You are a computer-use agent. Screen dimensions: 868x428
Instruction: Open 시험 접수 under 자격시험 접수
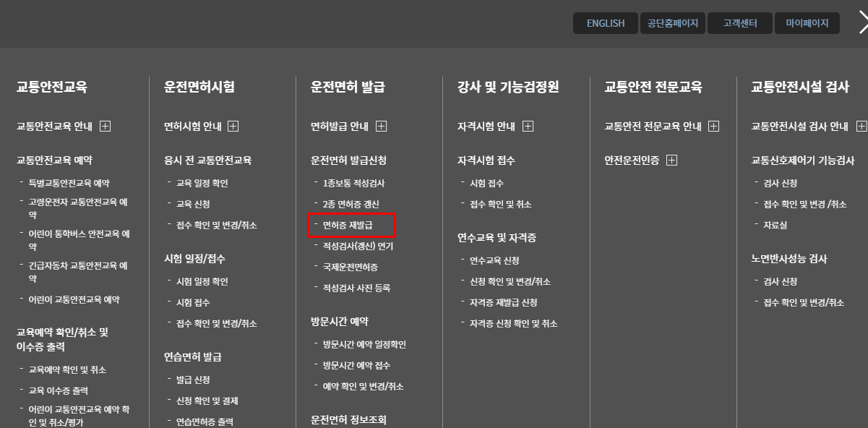tap(486, 184)
